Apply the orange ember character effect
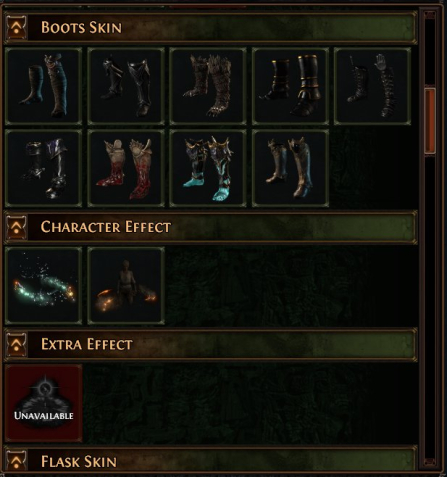The height and width of the screenshot is (477, 447). pos(126,286)
